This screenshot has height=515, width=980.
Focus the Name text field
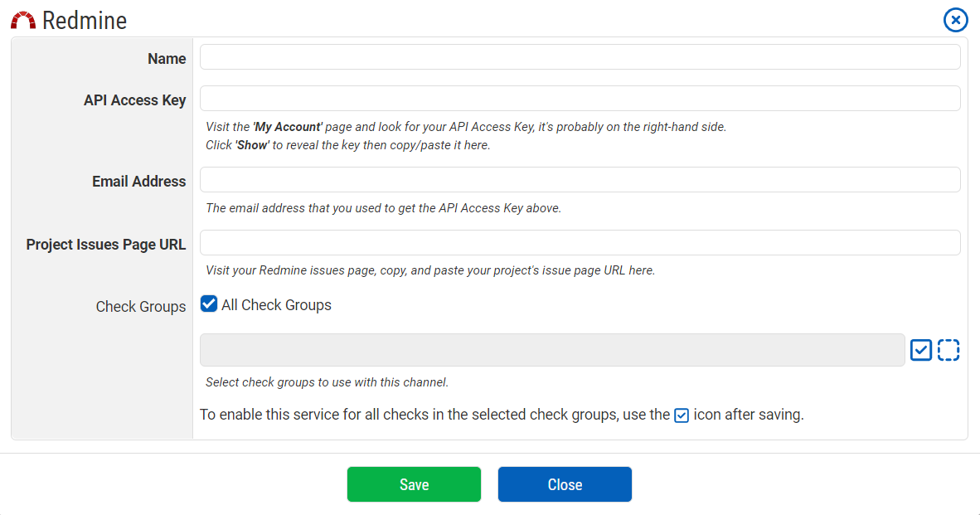click(x=580, y=57)
